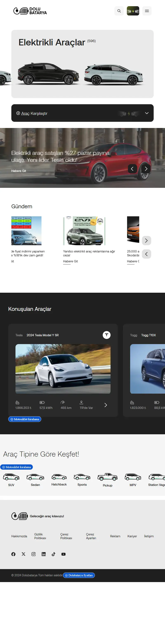Visit the X (Twitter) profile icon

point(24,554)
